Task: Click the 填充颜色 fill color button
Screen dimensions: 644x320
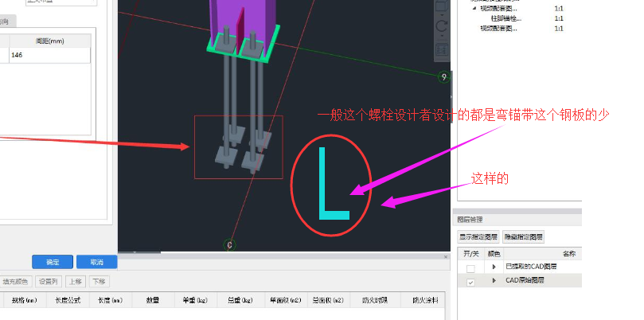Action: (16, 281)
